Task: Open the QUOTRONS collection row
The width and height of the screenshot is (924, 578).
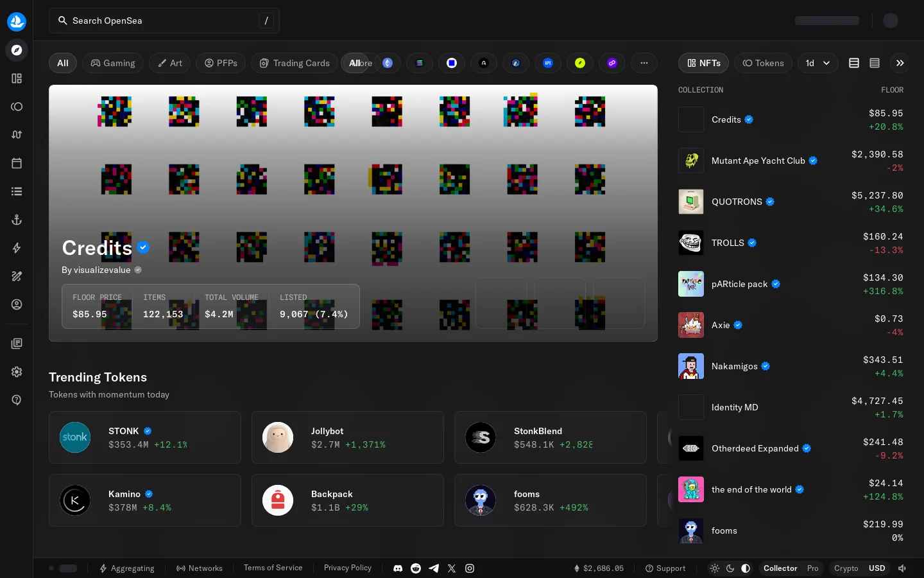Action: [x=791, y=202]
